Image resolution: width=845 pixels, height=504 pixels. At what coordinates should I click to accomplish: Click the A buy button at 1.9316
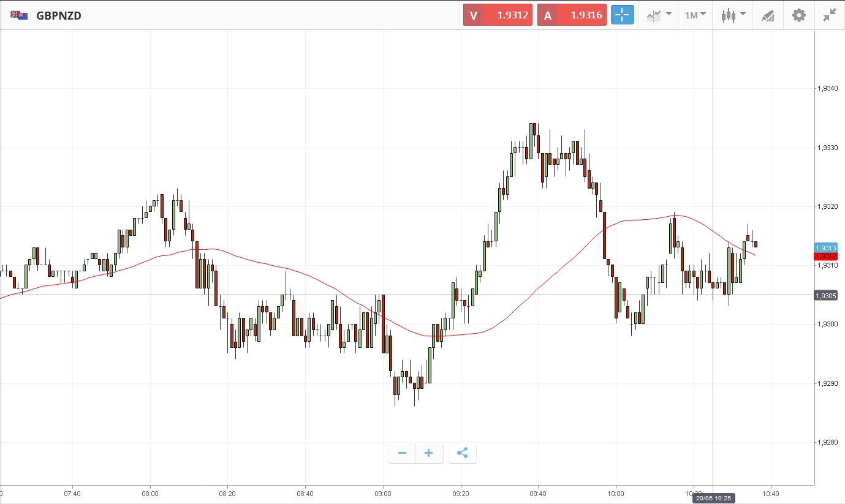tap(572, 15)
